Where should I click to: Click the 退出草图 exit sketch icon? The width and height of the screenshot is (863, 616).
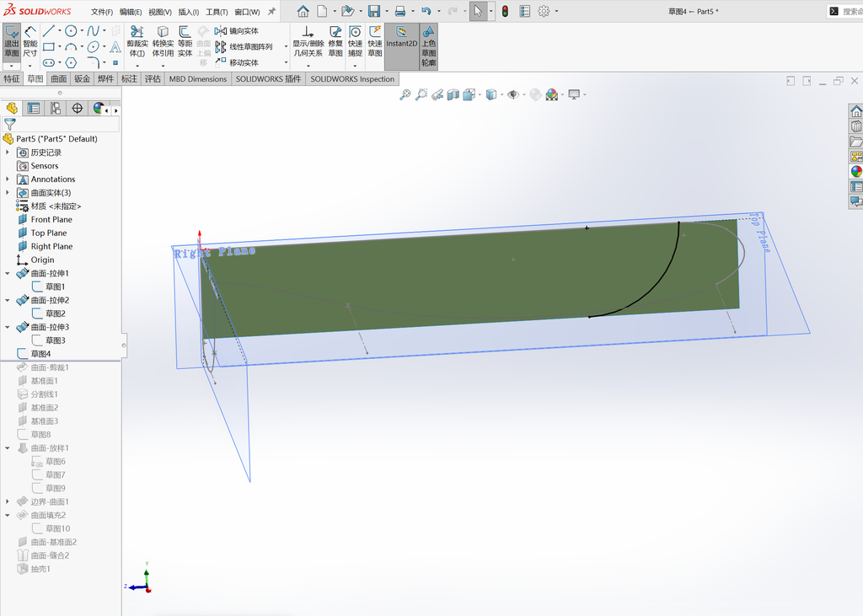pos(12,42)
